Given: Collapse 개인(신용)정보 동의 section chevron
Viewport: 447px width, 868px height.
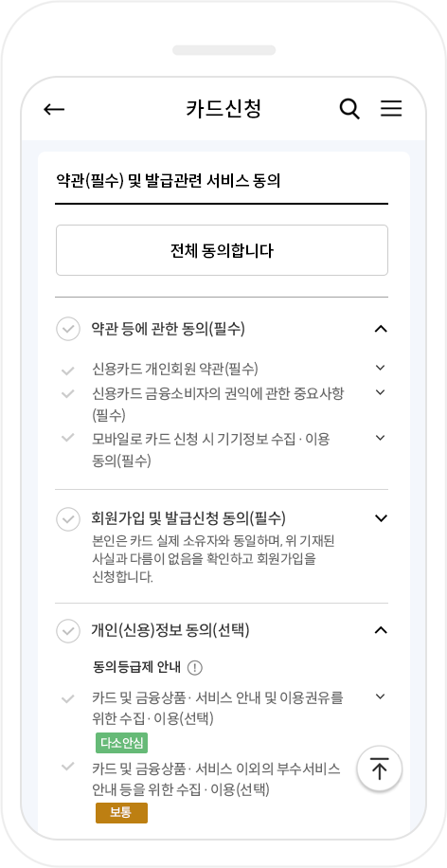Looking at the screenshot, I should point(381,630).
